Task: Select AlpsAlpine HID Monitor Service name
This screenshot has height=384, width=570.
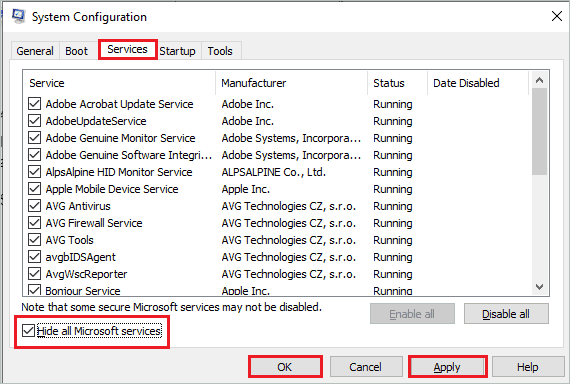Action: point(119,172)
